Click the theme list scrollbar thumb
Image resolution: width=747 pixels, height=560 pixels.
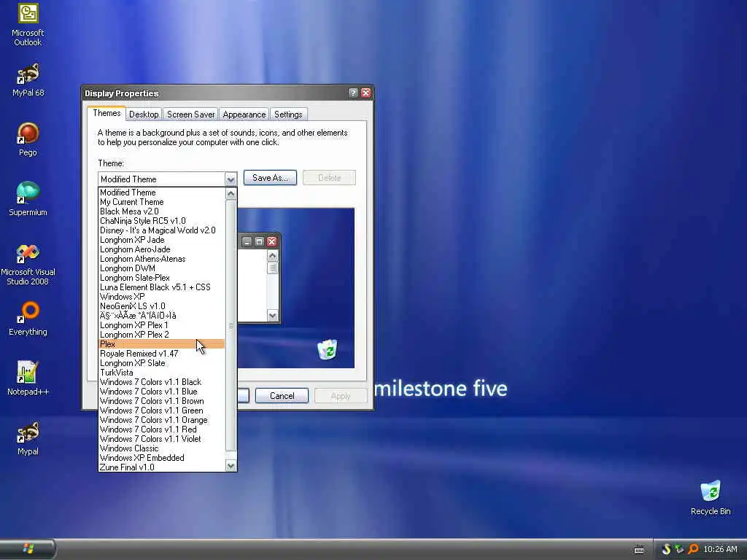pos(231,326)
